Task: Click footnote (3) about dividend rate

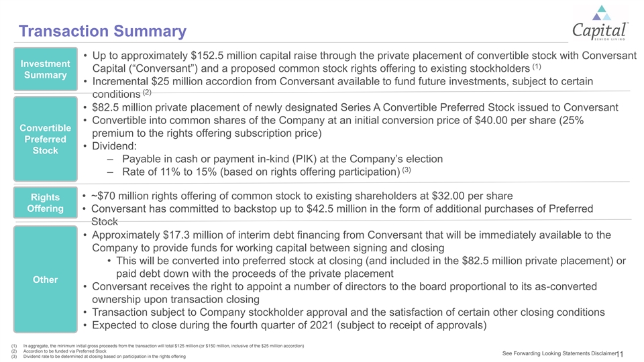Action: coord(99,357)
